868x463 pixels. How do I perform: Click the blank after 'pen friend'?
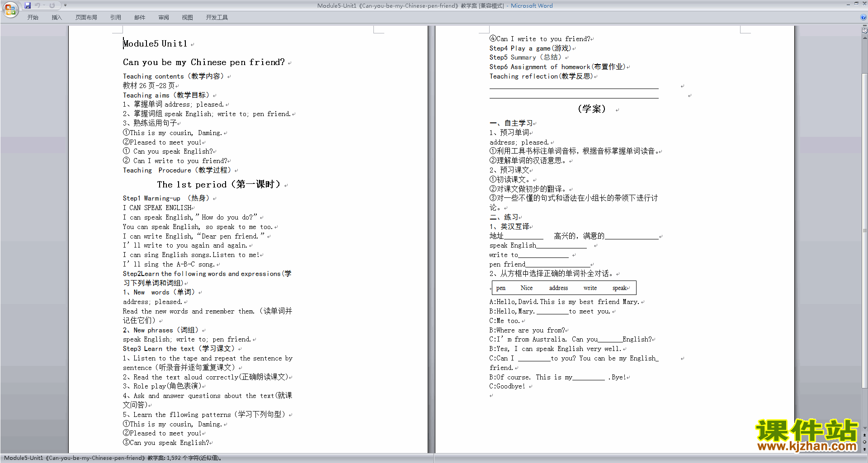[557, 264]
